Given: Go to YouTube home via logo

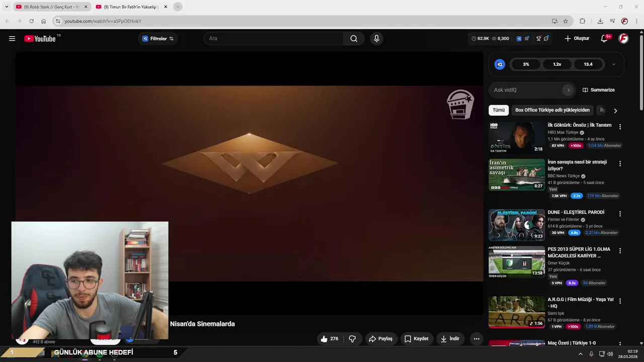Looking at the screenshot, I should pos(40,39).
